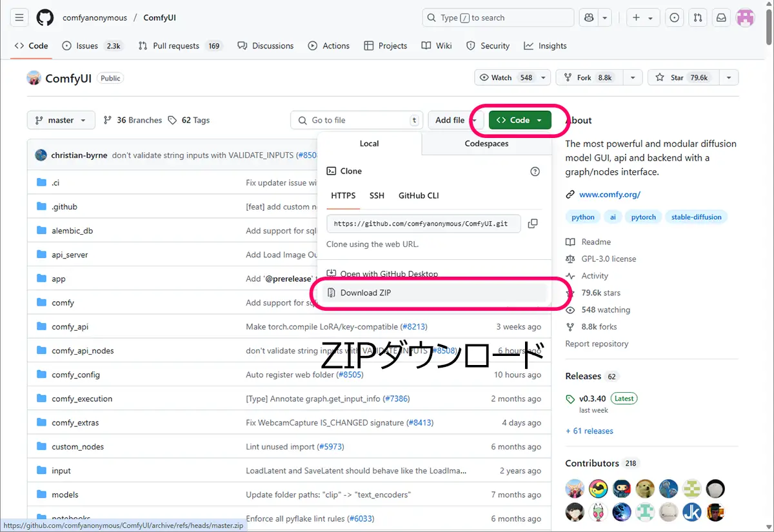Switch to the Discussions tab

tap(265, 46)
